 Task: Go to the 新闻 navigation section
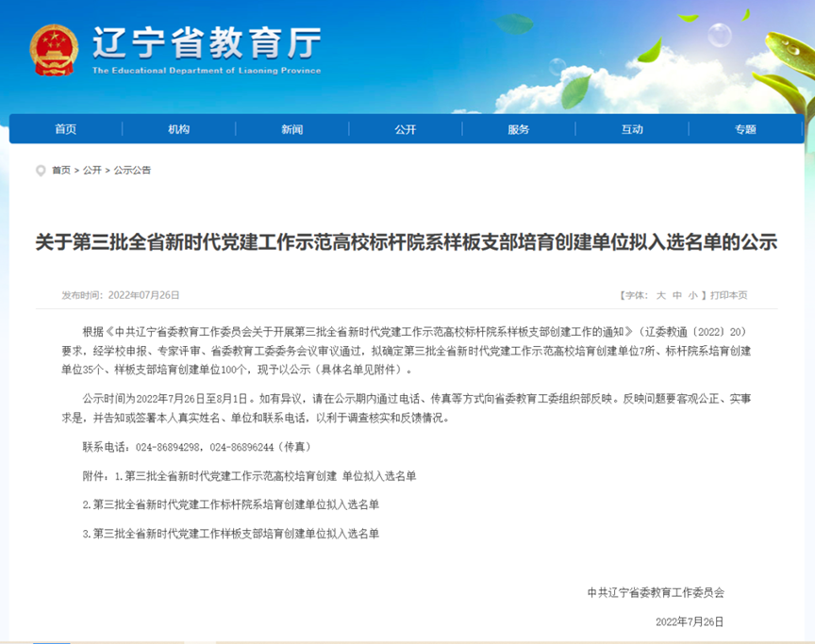(x=291, y=129)
